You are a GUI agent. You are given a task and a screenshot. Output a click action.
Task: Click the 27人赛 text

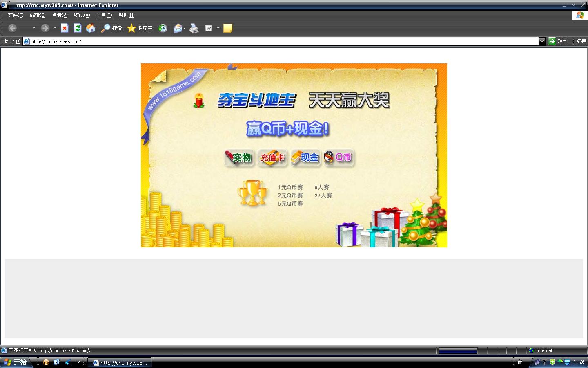[323, 195]
